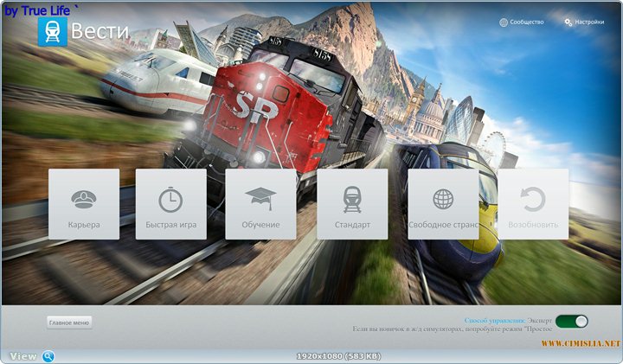Click the magnifier icon next to View

(48, 356)
